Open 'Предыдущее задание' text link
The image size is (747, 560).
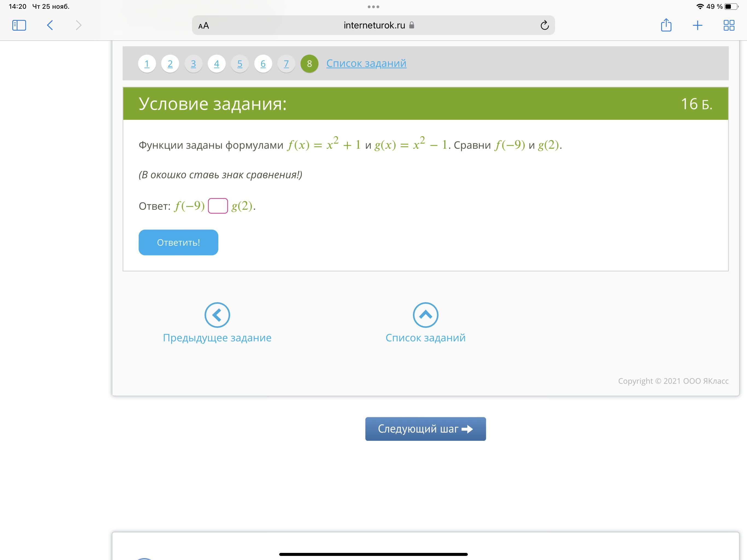[x=217, y=337]
